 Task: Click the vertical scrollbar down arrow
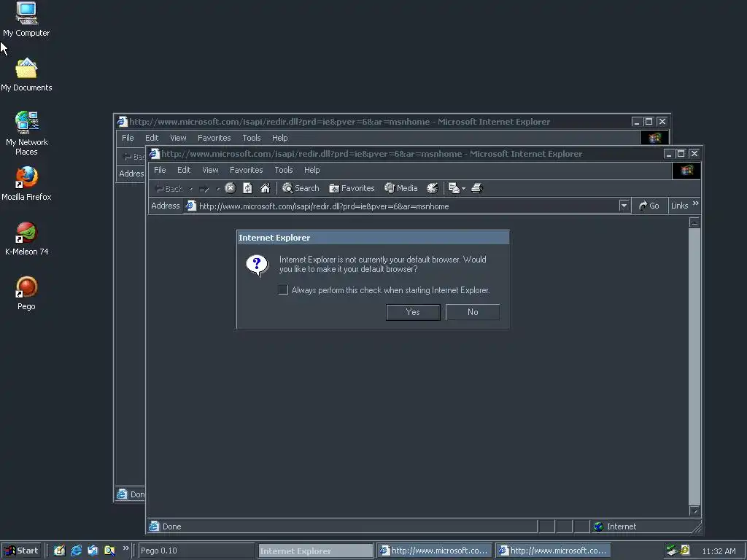click(694, 511)
